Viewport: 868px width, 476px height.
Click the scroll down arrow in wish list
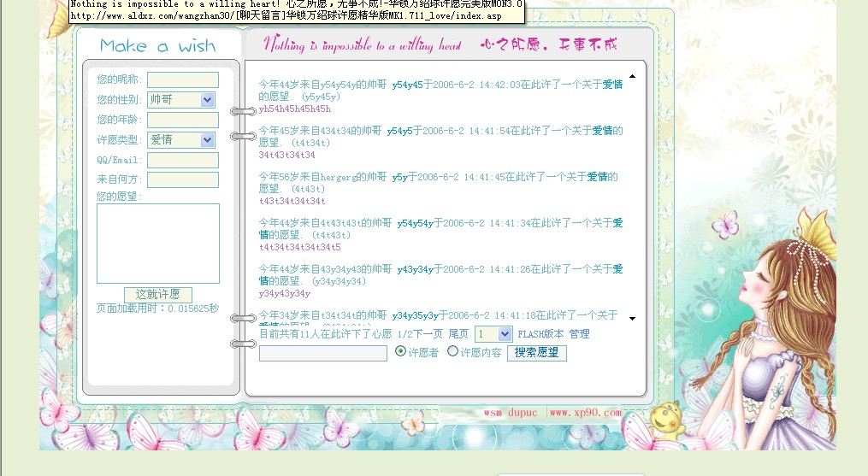click(x=632, y=318)
